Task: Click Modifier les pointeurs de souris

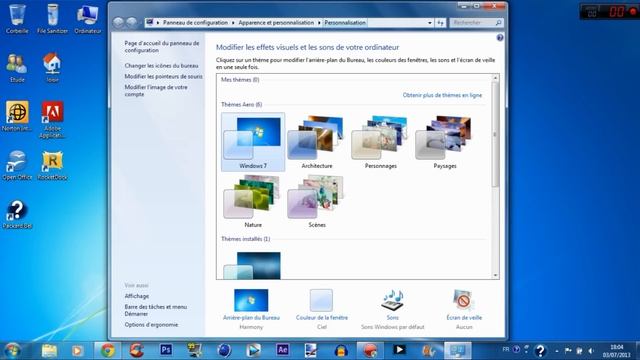Action: pyautogui.click(x=163, y=76)
